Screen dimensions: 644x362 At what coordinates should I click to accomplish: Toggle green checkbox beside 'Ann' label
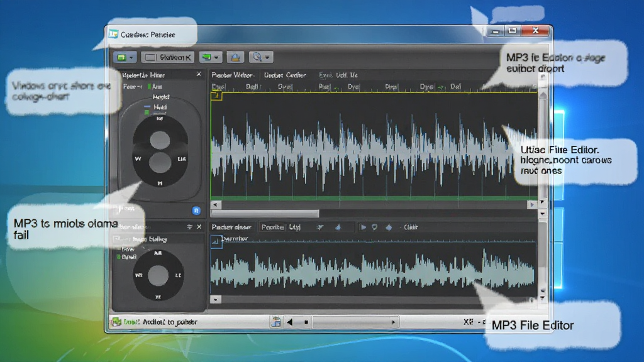click(x=150, y=87)
